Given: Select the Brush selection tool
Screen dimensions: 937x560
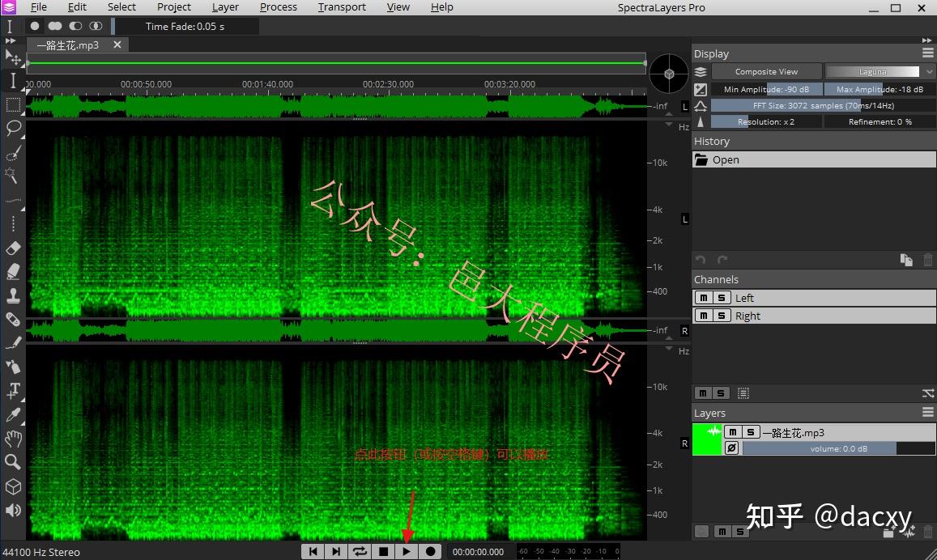Looking at the screenshot, I should 12,153.
